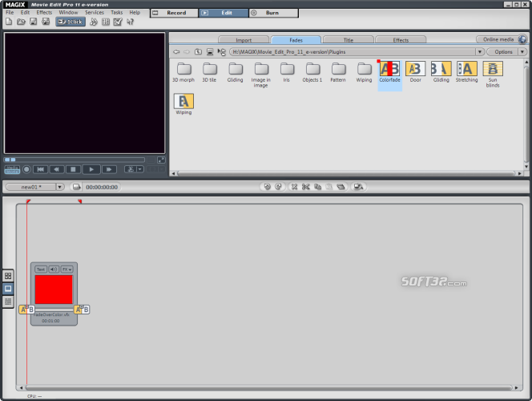The image size is (532, 401).
Task: Go up one folder level
Action: pyautogui.click(x=198, y=52)
